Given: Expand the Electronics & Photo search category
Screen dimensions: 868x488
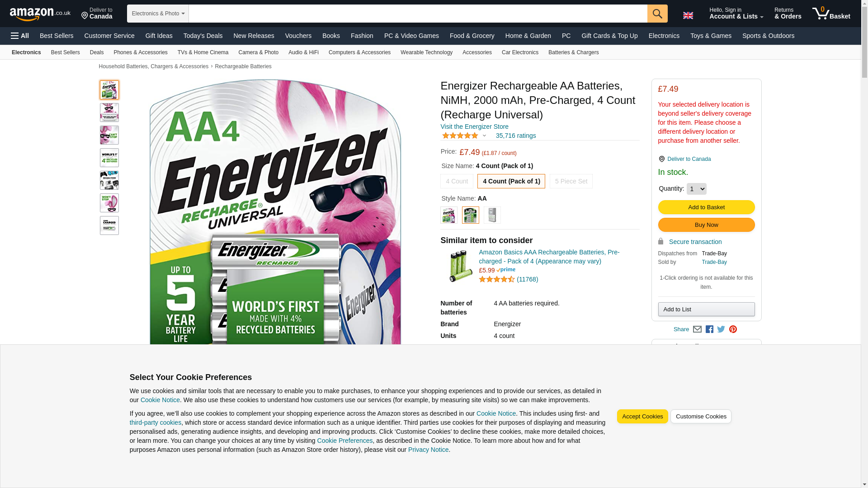Looking at the screenshot, I should coord(158,14).
